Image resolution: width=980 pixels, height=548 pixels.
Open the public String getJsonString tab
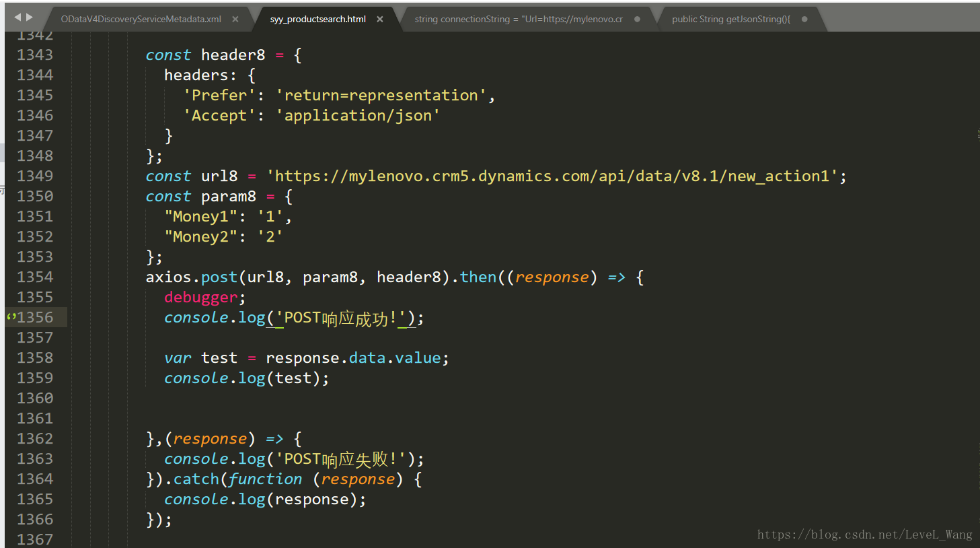coord(731,19)
